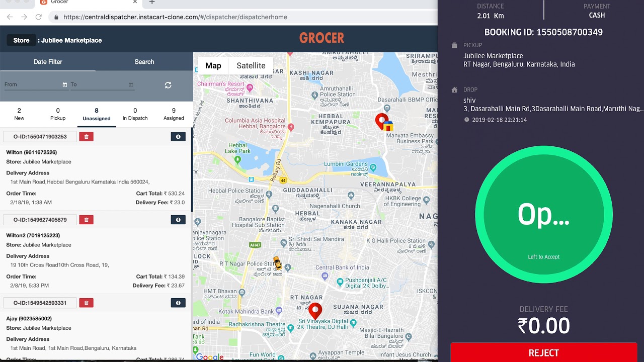Go forward in the browser
Viewport: 644px width, 362px height.
(24, 17)
